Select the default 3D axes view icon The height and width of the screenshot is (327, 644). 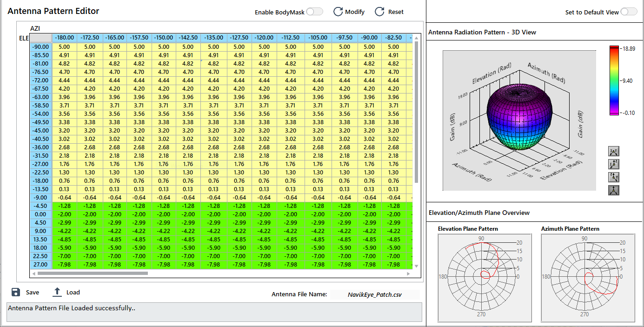click(613, 190)
